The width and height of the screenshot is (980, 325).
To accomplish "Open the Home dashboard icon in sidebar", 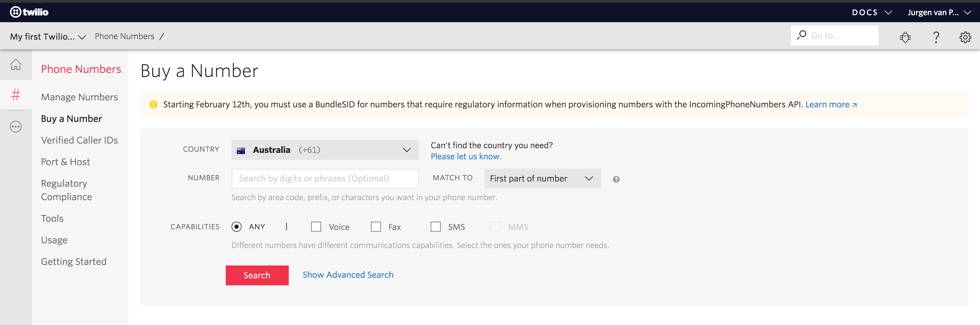I will 15,64.
